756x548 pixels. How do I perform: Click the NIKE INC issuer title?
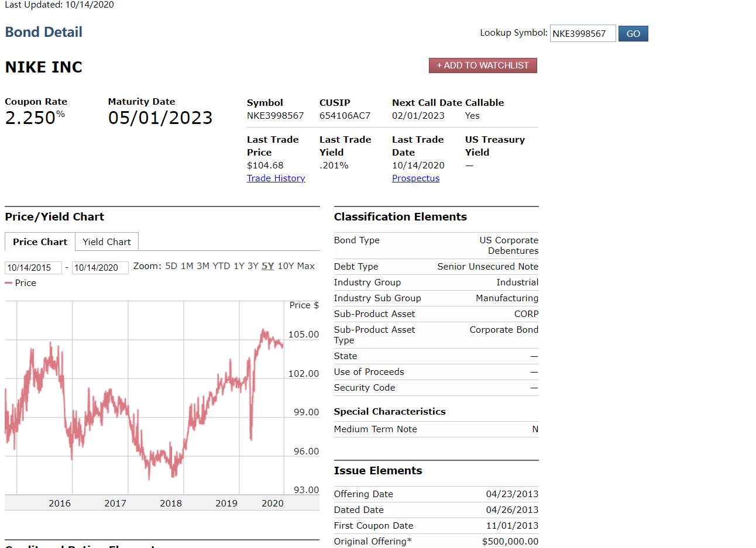(44, 67)
